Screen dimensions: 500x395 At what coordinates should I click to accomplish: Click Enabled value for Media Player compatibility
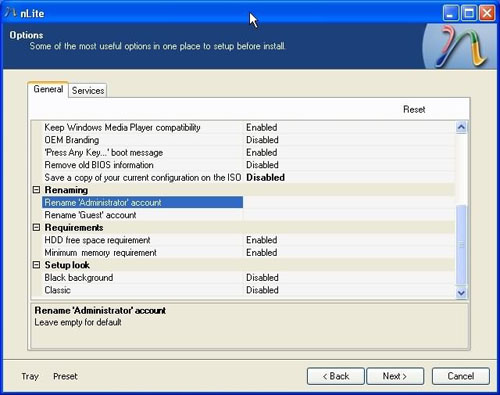tap(262, 127)
